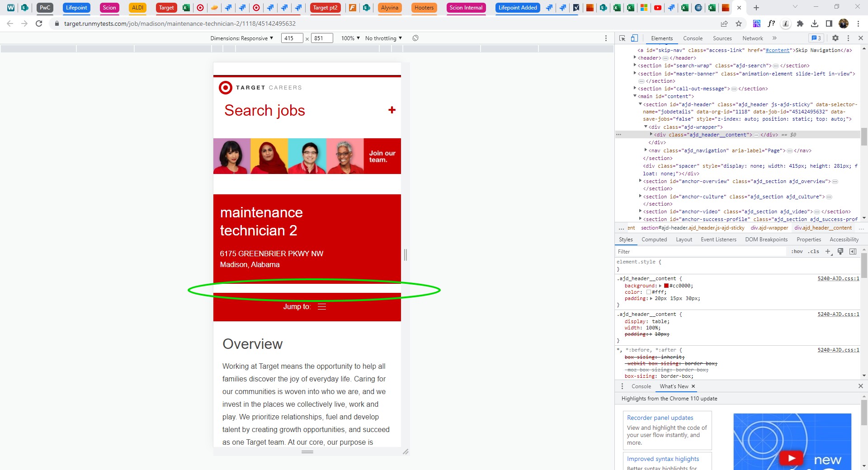The image size is (868, 470).
Task: Click the :hov pseudo-state icon
Action: pyautogui.click(x=797, y=251)
